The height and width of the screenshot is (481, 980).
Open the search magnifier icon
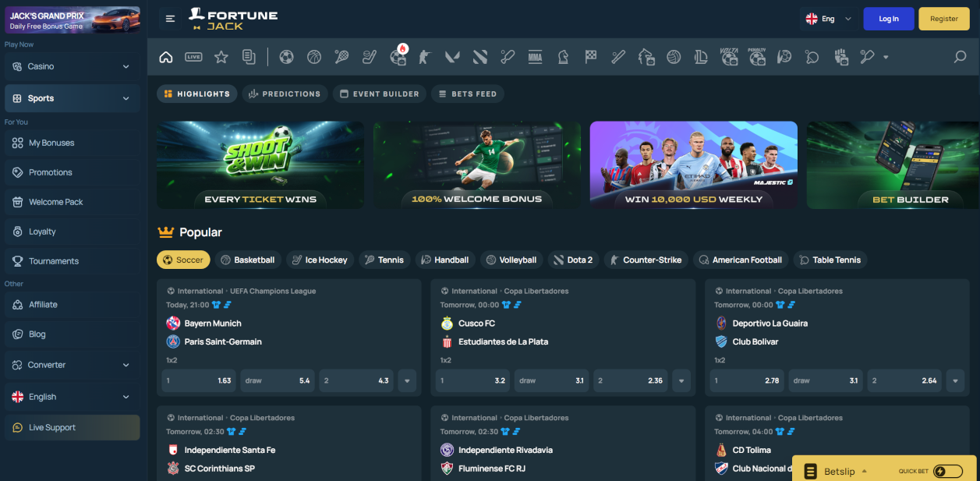point(961,57)
